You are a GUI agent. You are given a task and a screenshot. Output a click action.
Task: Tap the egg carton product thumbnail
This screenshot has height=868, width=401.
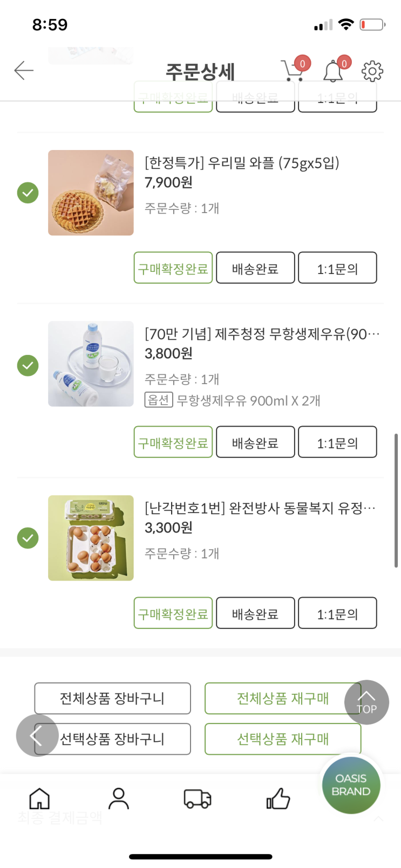point(91,538)
